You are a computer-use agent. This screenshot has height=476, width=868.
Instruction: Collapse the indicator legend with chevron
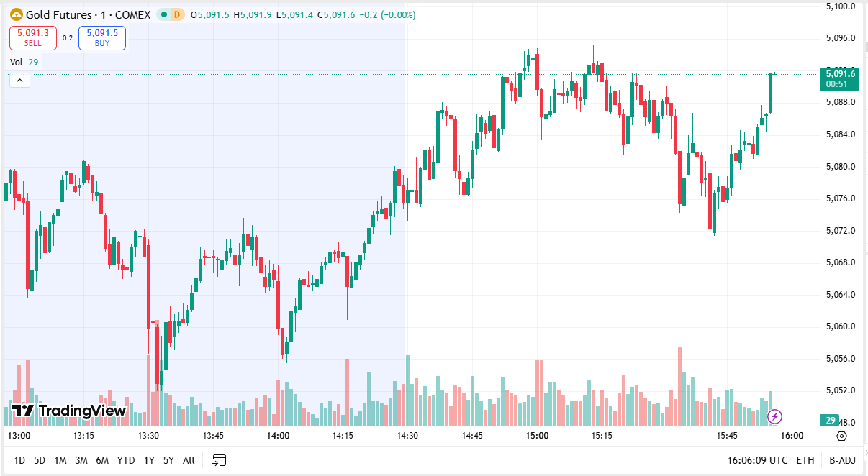[19, 80]
